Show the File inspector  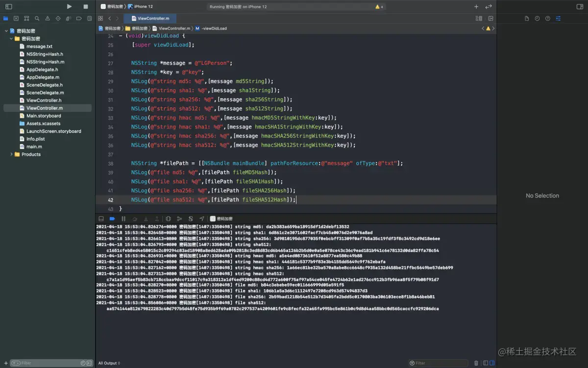(x=527, y=18)
